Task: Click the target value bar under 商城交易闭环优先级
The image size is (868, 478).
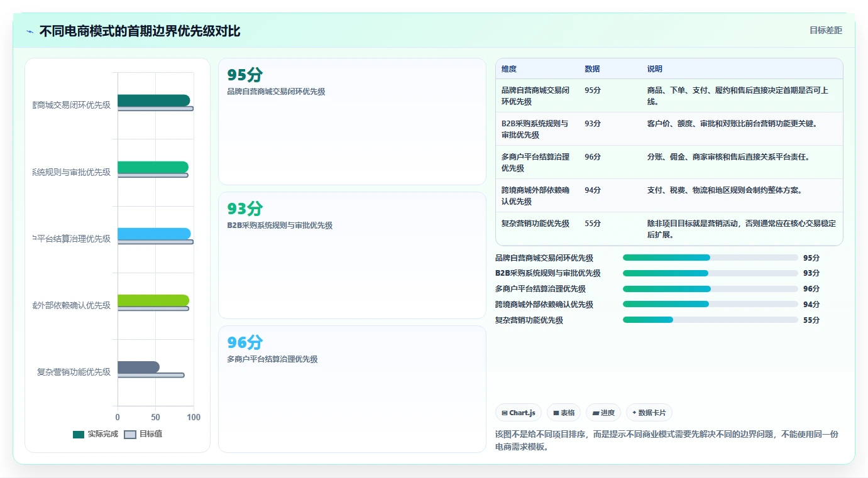Action: coord(155,109)
